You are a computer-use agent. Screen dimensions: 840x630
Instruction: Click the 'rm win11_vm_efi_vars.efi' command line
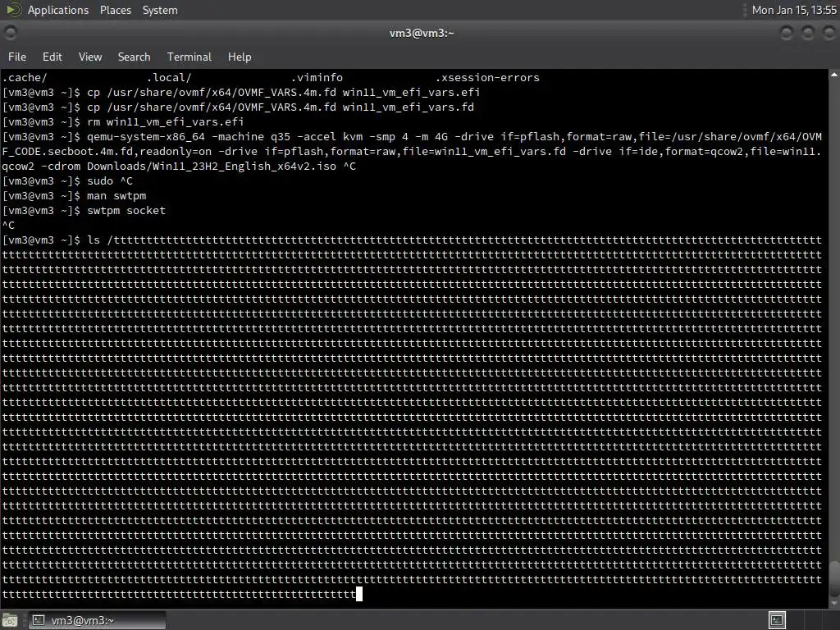(166, 122)
